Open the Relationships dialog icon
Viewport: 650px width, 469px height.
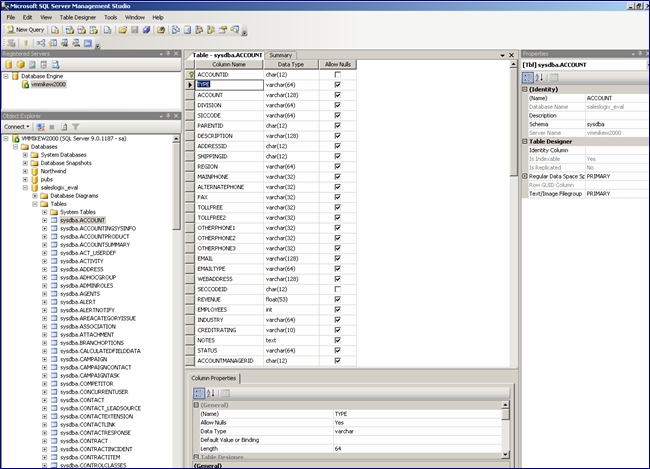[41, 43]
